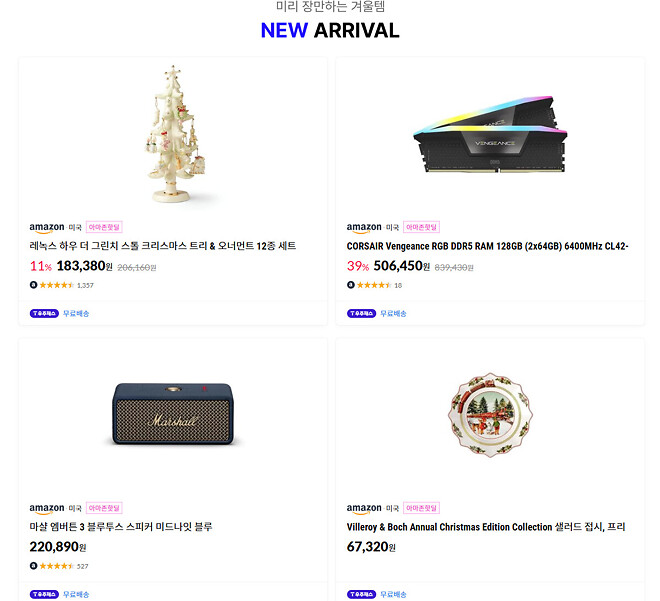Screen dimensions: 660x601
Task: Click the Amazon logo on CORSAIR RAM listing
Action: (364, 228)
